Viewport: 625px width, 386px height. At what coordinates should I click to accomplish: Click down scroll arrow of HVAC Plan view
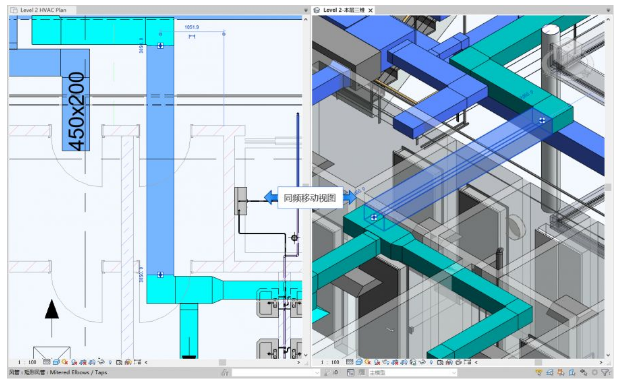pyautogui.click(x=306, y=354)
